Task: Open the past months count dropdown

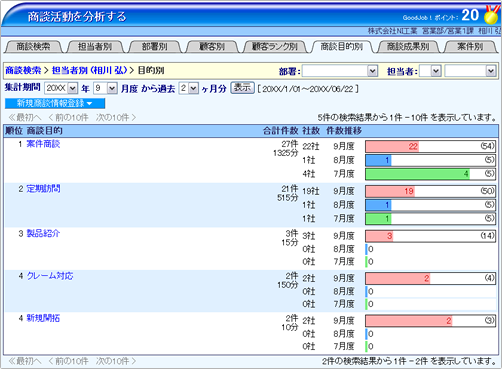Action: coord(189,88)
